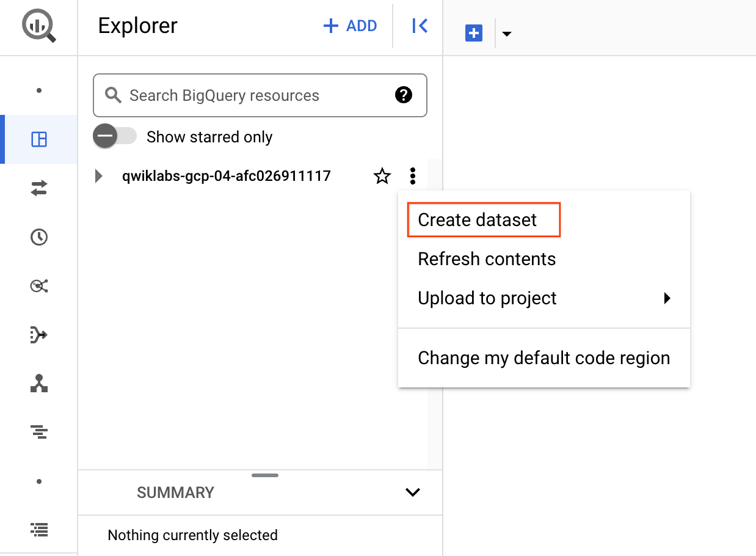
Task: Open the new tab dropdown arrow
Action: point(507,34)
